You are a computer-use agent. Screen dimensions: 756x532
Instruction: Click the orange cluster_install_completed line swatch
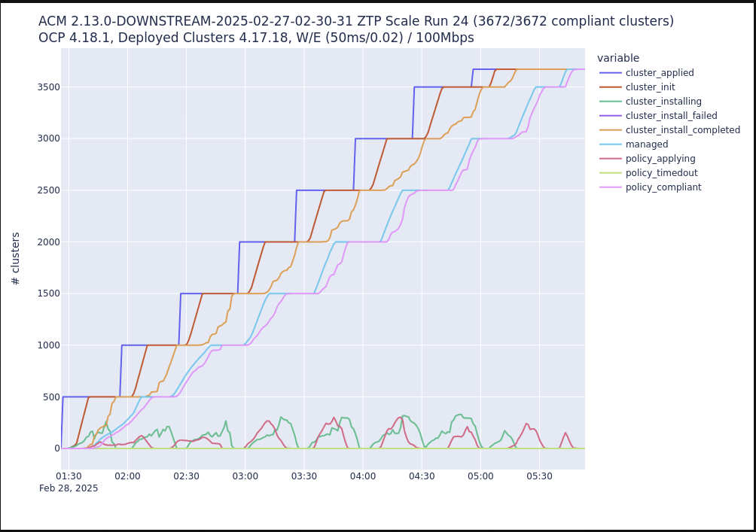coord(611,130)
